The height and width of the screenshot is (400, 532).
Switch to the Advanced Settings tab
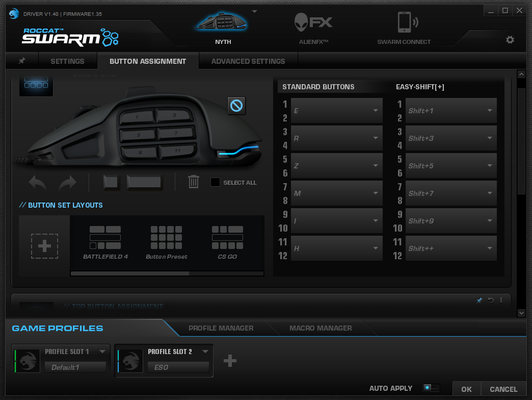(x=248, y=61)
